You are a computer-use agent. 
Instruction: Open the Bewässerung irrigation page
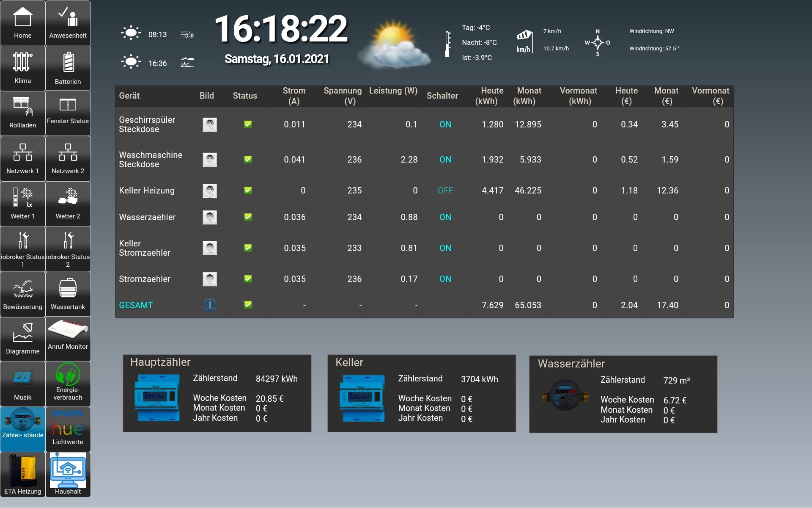pyautogui.click(x=22, y=294)
